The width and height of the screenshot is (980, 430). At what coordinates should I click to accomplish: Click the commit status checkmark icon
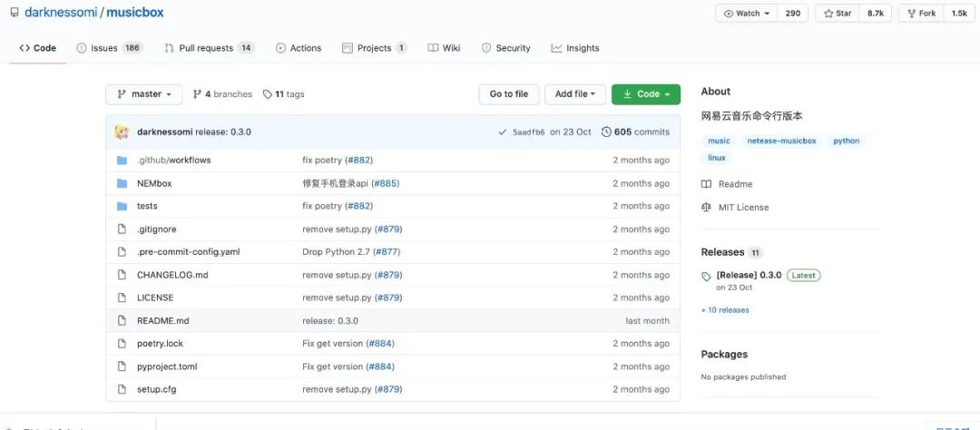coord(503,132)
